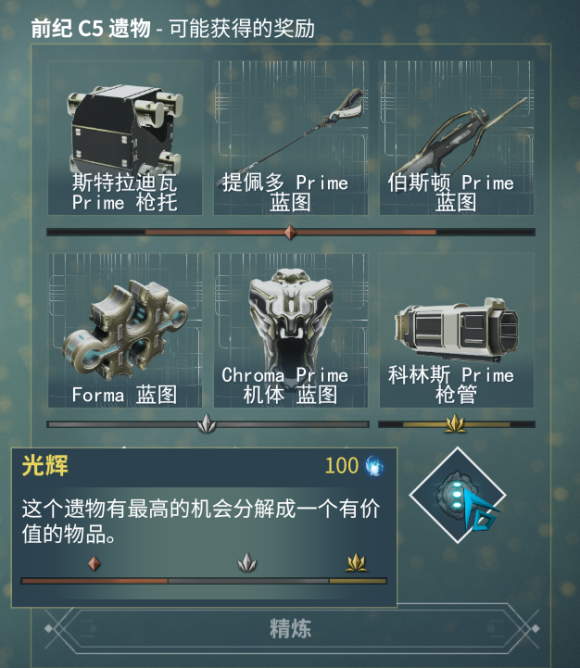Click the bronze diamond icon in 光辉 tooltip
Image resolution: width=580 pixels, height=668 pixels.
point(94,563)
